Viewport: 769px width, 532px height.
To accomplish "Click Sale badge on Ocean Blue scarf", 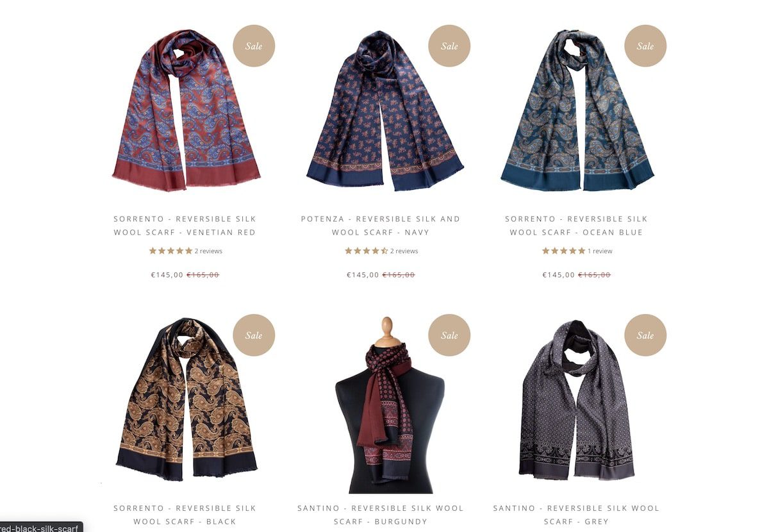I will [x=645, y=46].
